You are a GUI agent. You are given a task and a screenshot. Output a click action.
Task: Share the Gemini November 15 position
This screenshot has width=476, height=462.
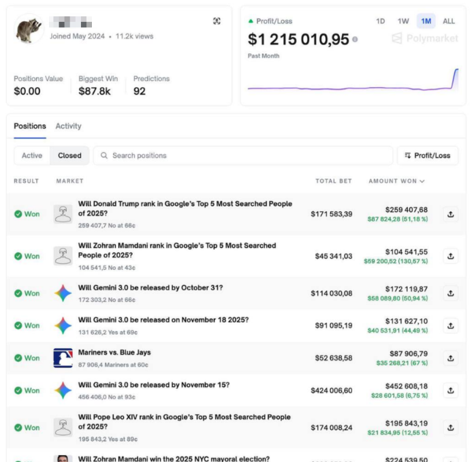[x=451, y=390]
